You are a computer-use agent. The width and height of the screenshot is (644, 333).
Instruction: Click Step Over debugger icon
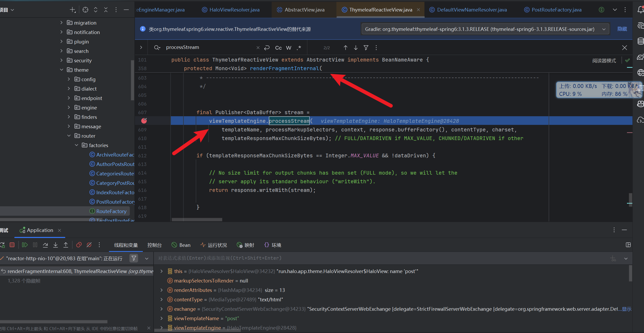click(x=45, y=245)
